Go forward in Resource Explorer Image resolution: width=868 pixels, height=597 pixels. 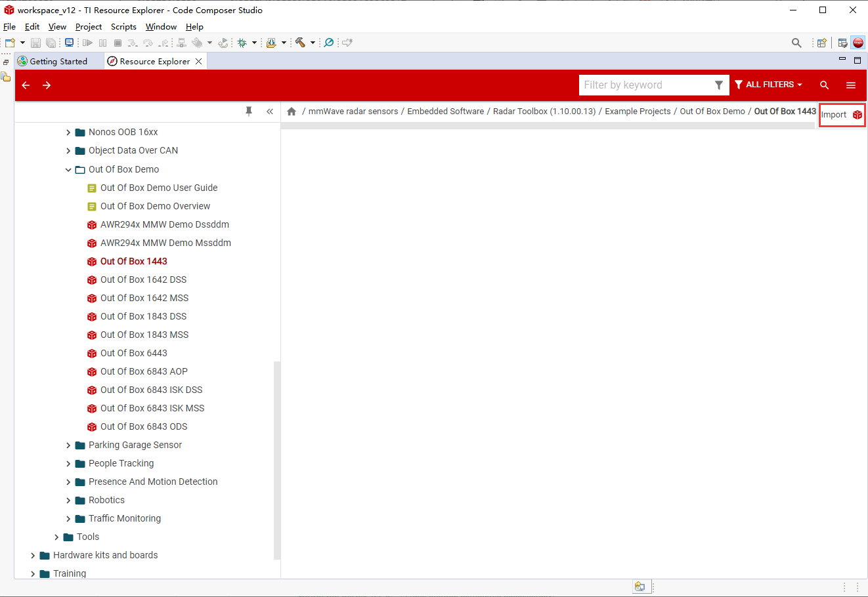pos(47,85)
